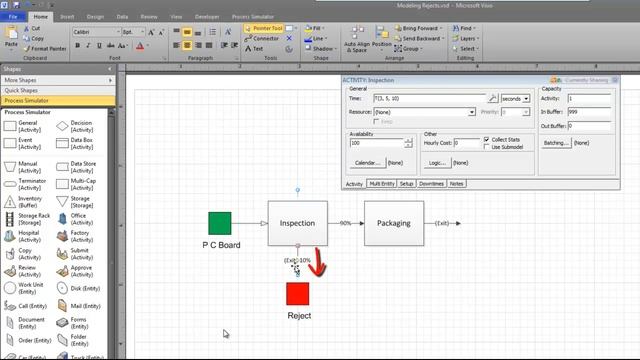Viewport: 640px width, 360px height.
Task: Click the Send Backward button
Action: 419,38
